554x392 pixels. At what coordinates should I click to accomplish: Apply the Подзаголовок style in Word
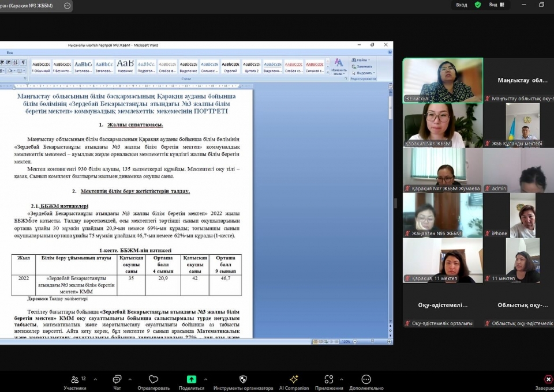[146, 66]
